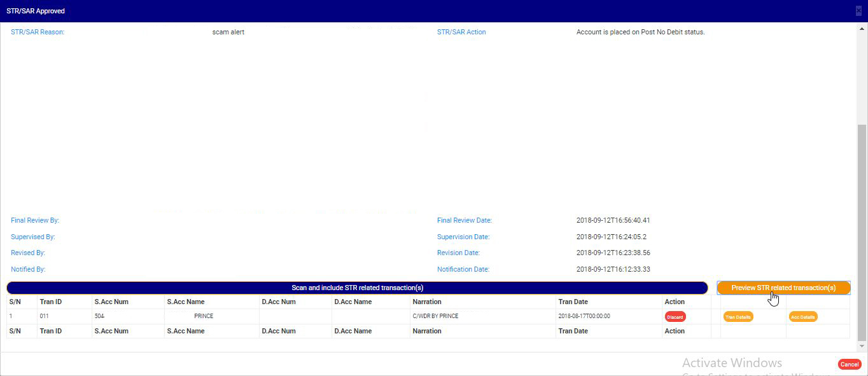Click the scam alert reason text
Image resolution: width=868 pixels, height=376 pixels.
pyautogui.click(x=228, y=32)
